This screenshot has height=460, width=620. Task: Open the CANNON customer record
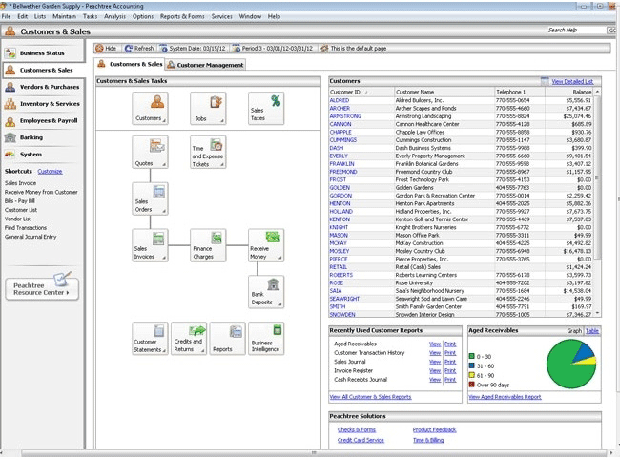[x=340, y=124]
